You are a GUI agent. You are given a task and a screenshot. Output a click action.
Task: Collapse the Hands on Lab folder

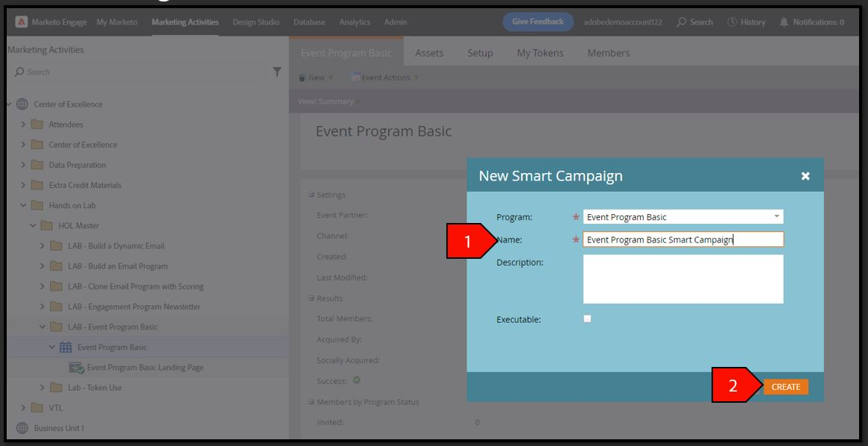click(x=23, y=206)
